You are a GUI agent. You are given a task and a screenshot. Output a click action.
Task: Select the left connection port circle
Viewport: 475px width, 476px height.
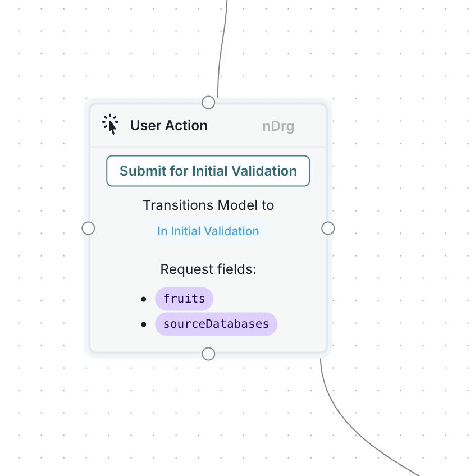click(88, 228)
